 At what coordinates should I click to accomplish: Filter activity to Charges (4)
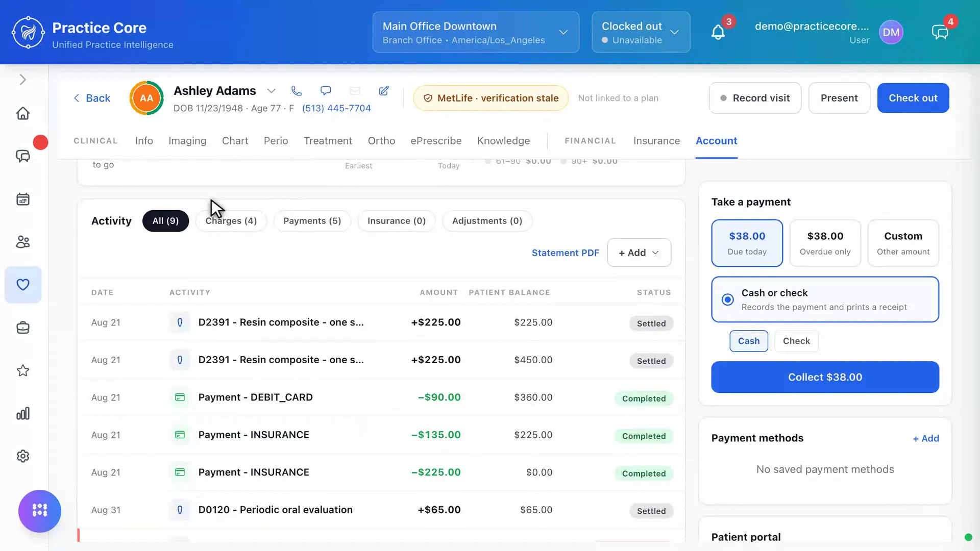(x=231, y=221)
